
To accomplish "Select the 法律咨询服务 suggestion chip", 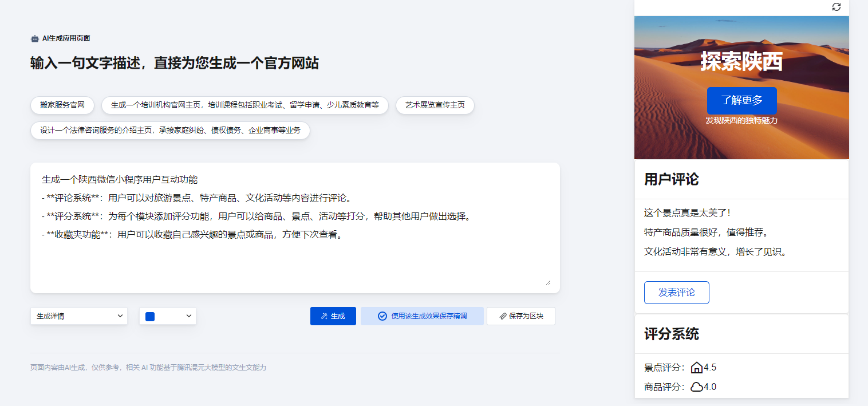I will coord(170,131).
